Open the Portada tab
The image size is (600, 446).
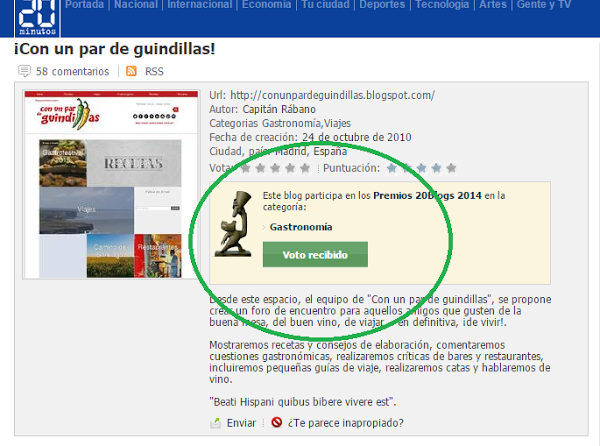coord(86,5)
